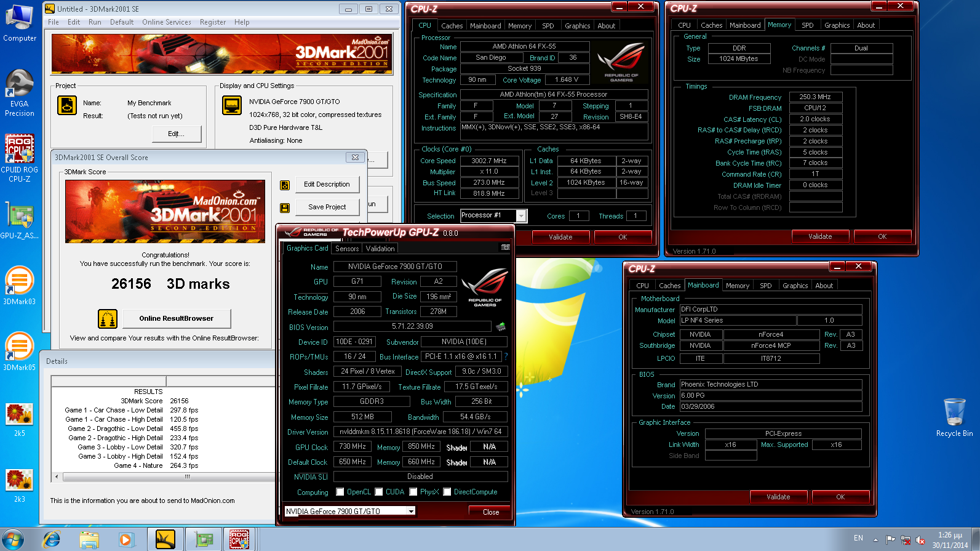Show hidden tray icons arrow

[x=875, y=540]
